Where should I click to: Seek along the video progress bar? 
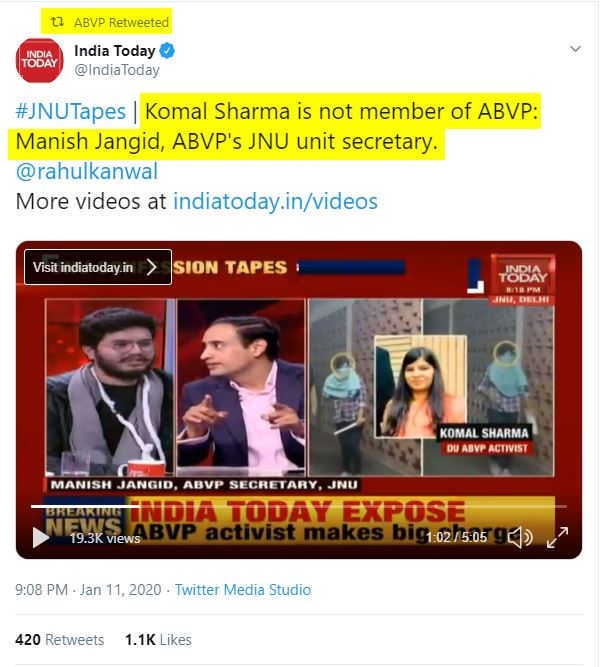[299, 506]
